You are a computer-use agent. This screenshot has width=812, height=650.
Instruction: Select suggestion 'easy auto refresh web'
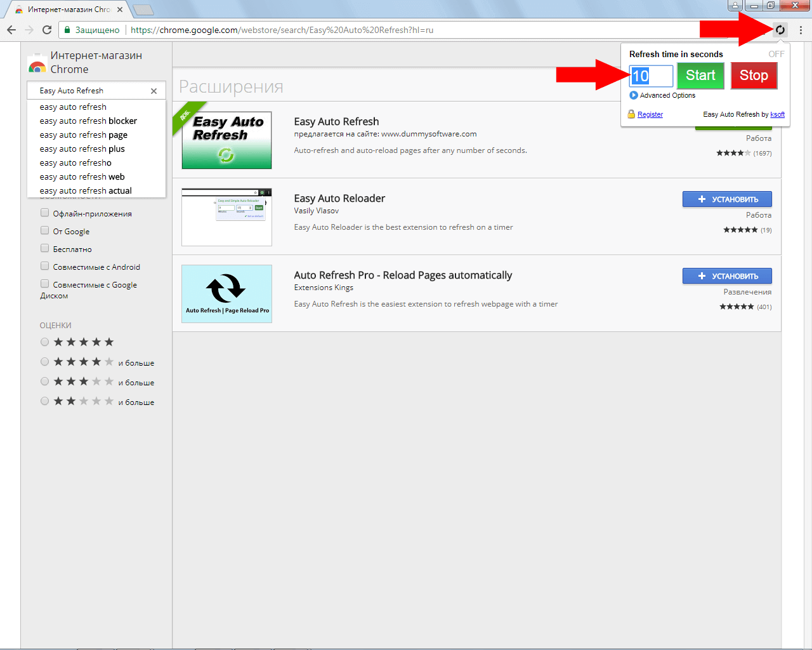(96, 176)
